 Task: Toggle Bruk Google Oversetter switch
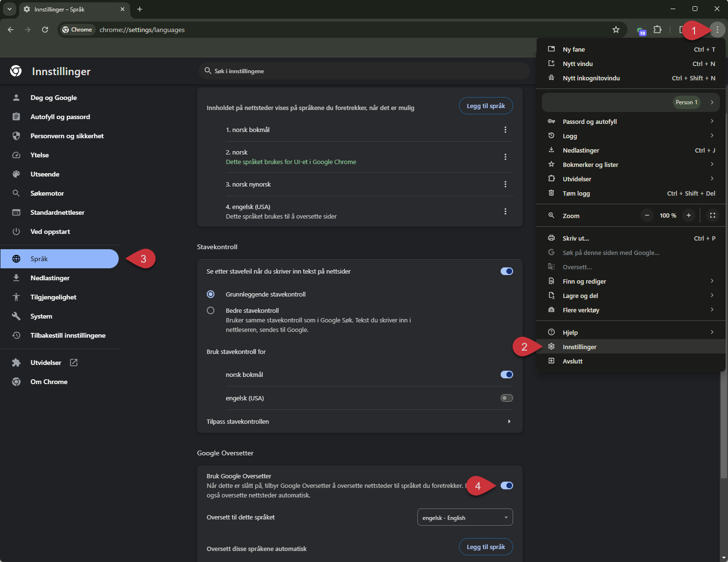pos(506,485)
